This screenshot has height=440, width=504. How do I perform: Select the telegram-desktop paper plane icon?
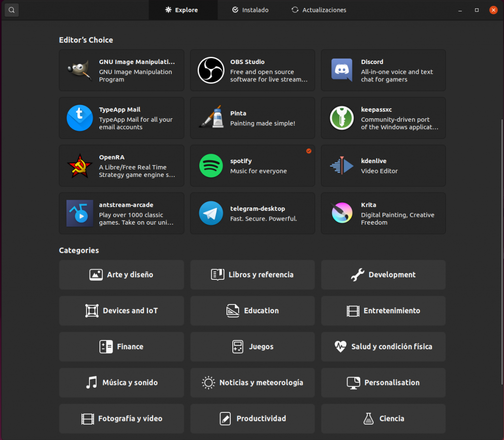coord(211,213)
